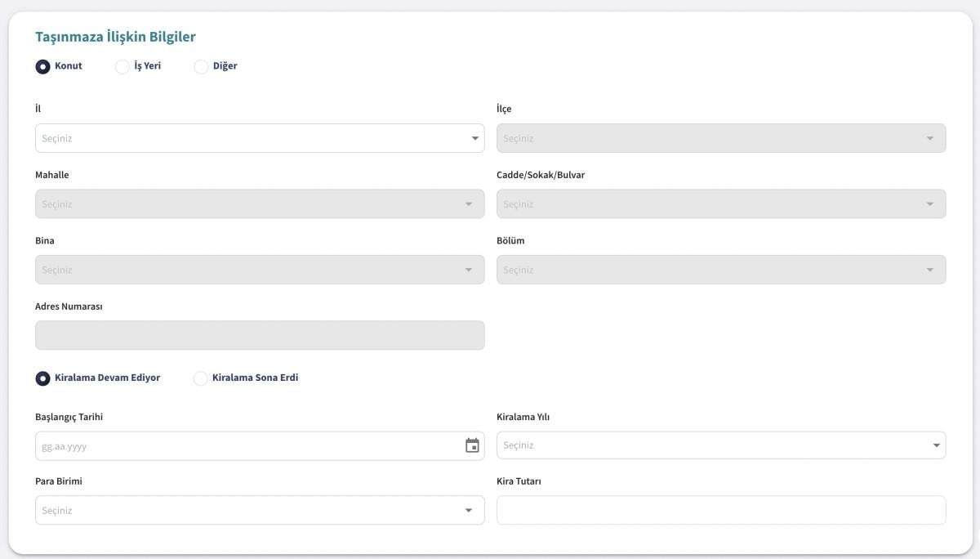Click the Kira Tutarı input field
The height and width of the screenshot is (559, 980).
(x=720, y=510)
